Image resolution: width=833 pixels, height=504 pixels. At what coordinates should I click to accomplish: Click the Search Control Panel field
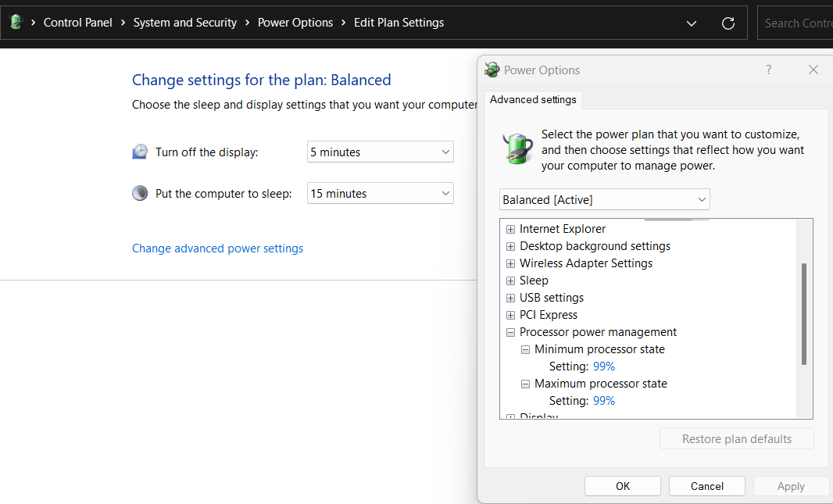click(x=797, y=23)
